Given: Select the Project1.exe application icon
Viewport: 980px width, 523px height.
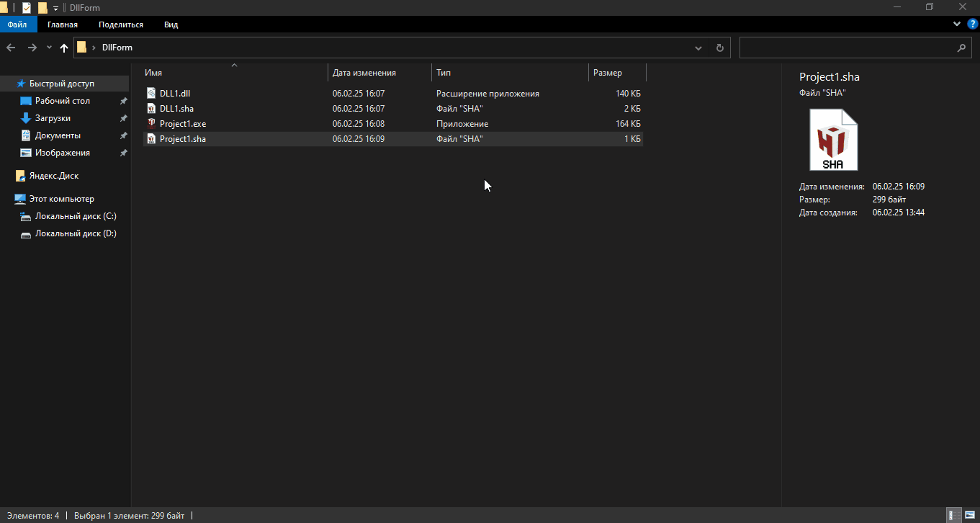Looking at the screenshot, I should coord(151,124).
